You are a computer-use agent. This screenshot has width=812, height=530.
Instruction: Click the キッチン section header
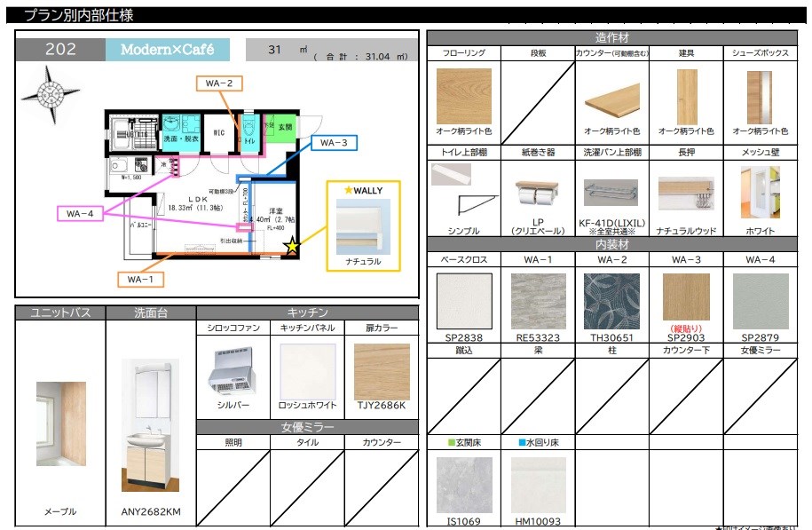(x=307, y=312)
